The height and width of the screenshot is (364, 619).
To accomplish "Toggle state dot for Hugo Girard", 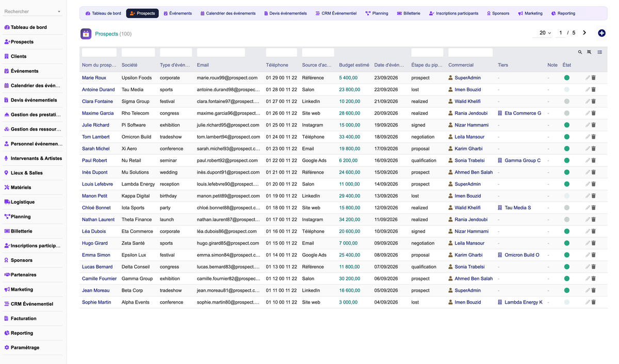I will pos(567,243).
